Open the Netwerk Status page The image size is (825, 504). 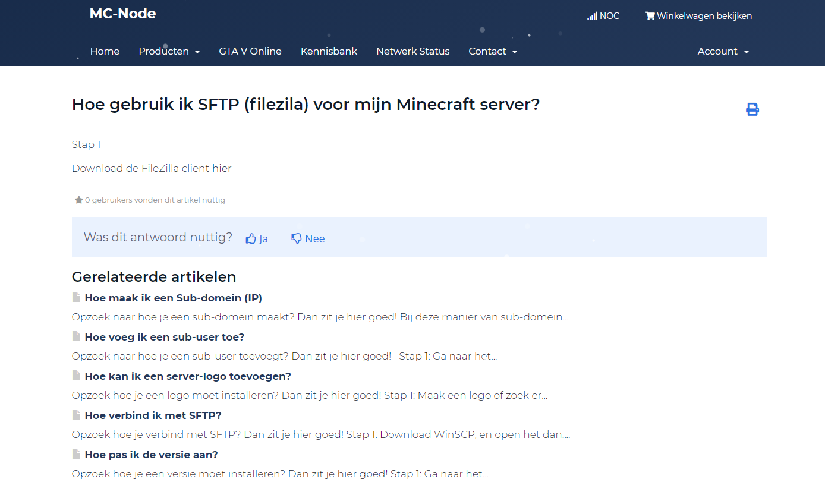(x=413, y=52)
